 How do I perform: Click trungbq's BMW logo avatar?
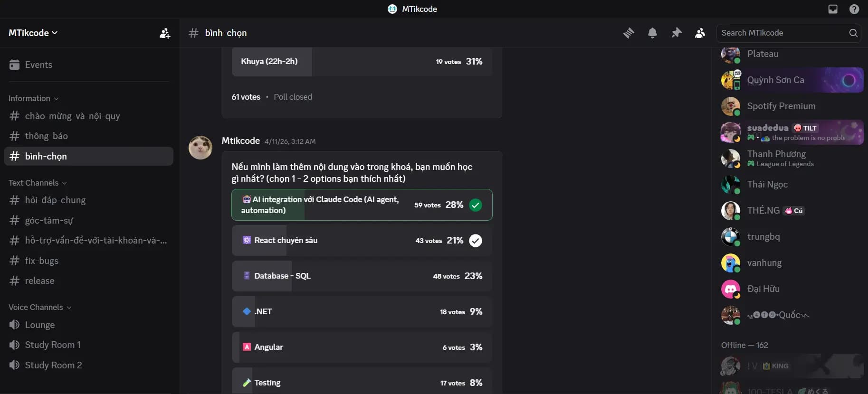point(730,236)
